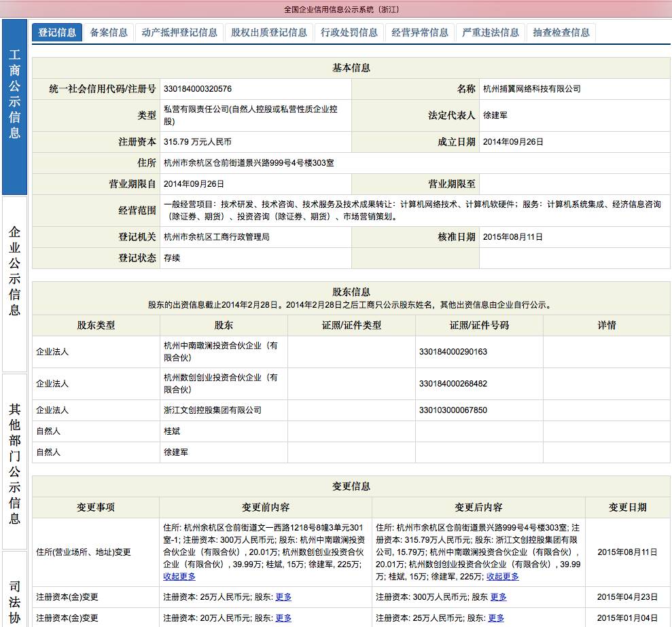672x627 pixels.
Task: Click registered capital 315.79 万元人民币
Action: click(198, 142)
